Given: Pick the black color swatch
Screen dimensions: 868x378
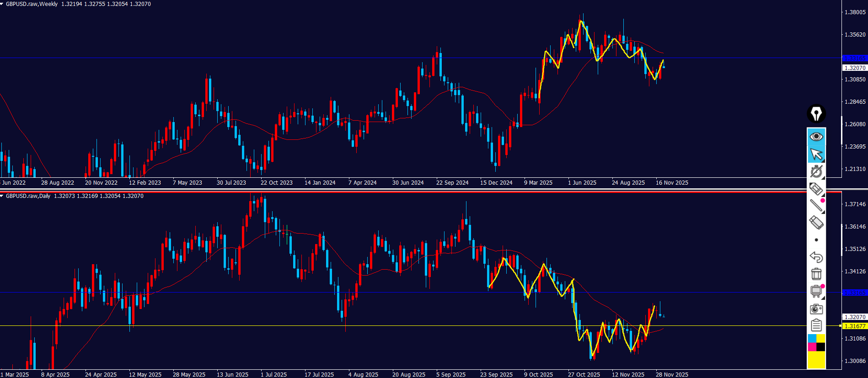Looking at the screenshot, I should 821,347.
